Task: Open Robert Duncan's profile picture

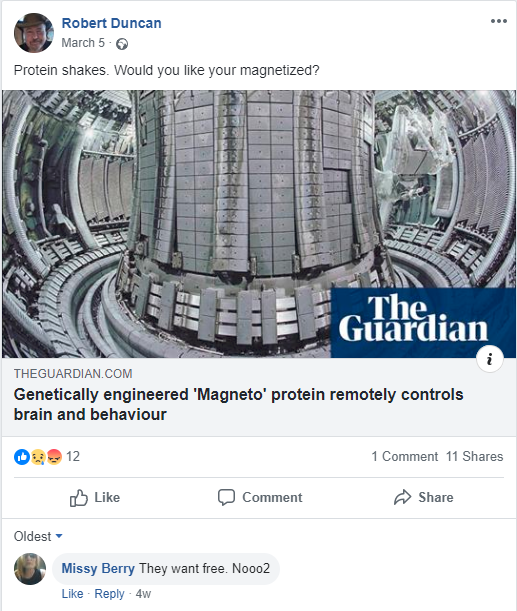Action: 34,33
